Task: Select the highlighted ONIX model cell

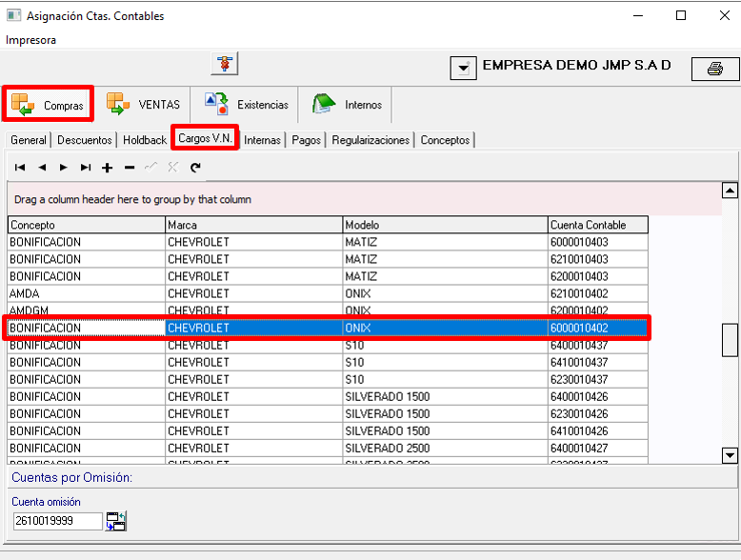Action: click(x=445, y=328)
